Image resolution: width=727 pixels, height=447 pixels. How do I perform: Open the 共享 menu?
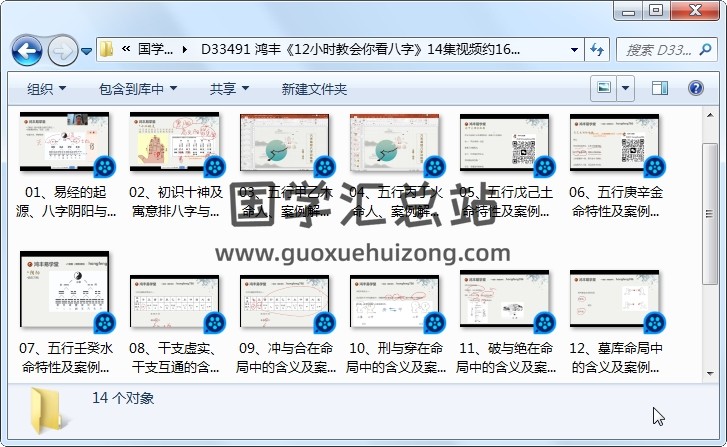(x=229, y=89)
